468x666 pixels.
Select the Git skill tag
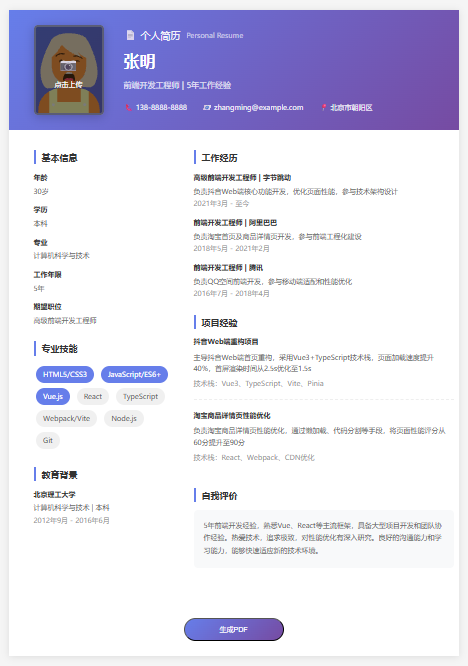point(48,440)
